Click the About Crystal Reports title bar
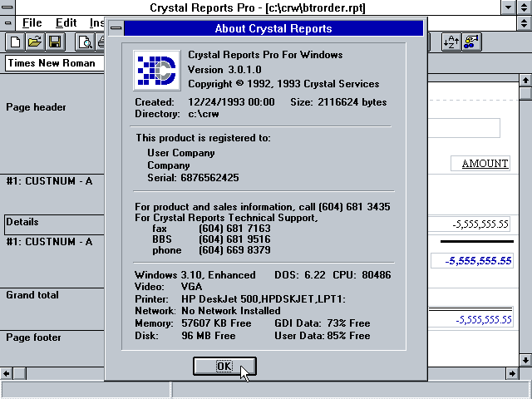This screenshot has width=532, height=399. [x=273, y=28]
